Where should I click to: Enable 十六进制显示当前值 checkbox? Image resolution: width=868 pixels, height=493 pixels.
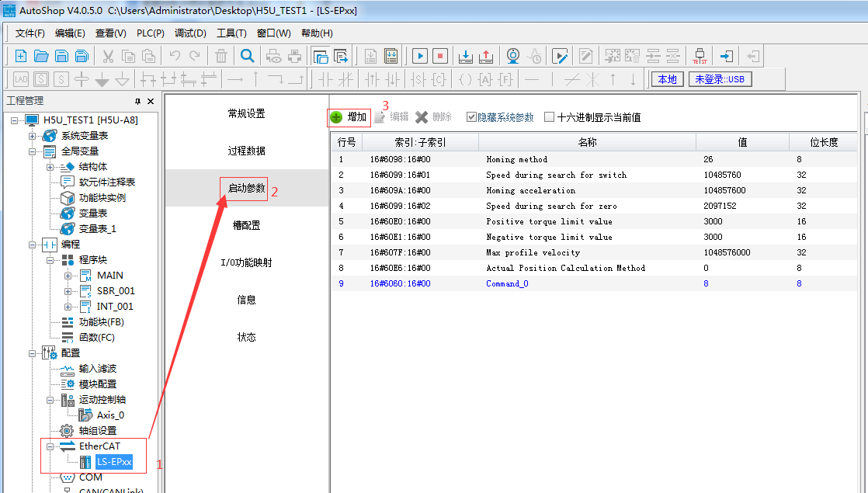[549, 117]
